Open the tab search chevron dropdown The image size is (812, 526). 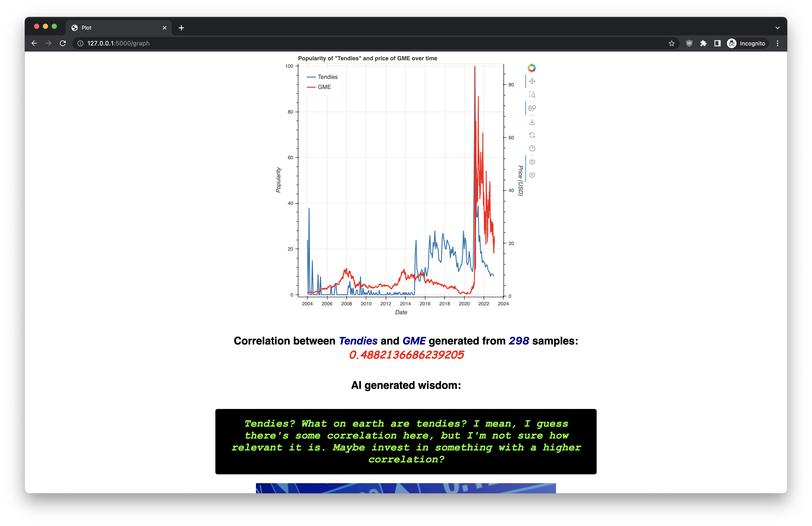[777, 28]
